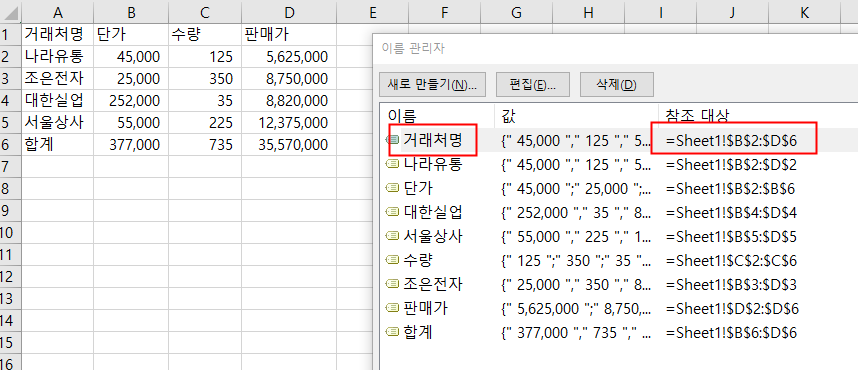Click worksheet cell A4 대한실업
Viewport: 858px width, 370px height.
tap(57, 101)
